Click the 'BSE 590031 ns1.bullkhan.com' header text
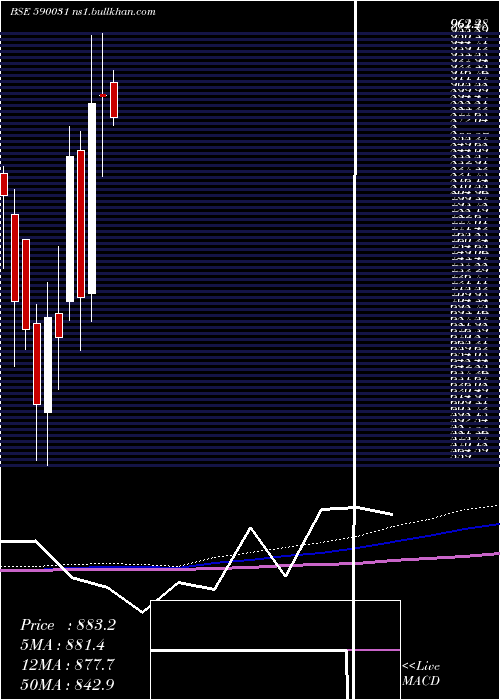 pyautogui.click(x=83, y=12)
